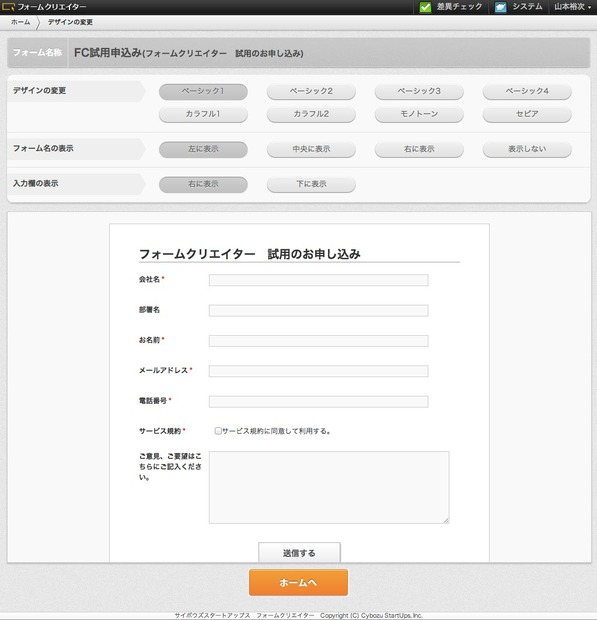Screen dimensions: 597x620
Task: Click the green 差異チェック checkmark icon
Action: (x=425, y=7)
